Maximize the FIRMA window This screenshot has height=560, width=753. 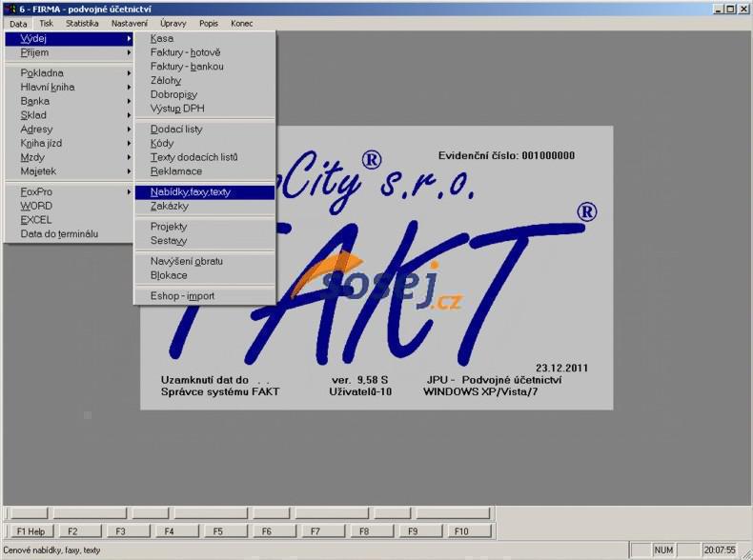[730, 10]
